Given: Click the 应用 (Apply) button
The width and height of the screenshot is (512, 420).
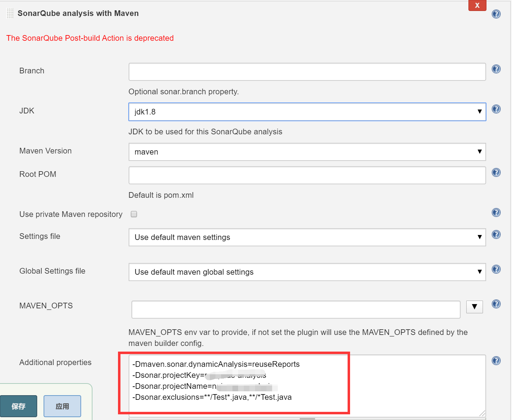Looking at the screenshot, I should click(62, 406).
